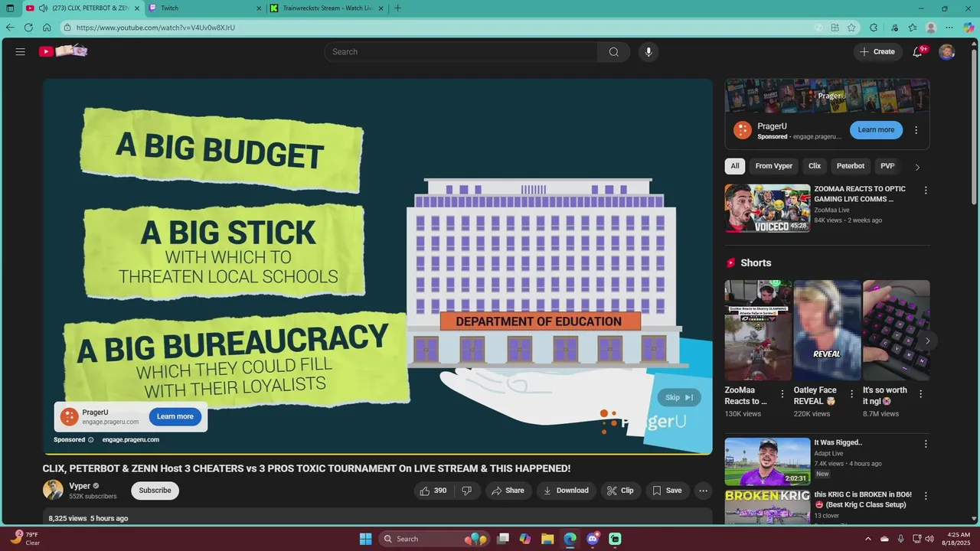The height and width of the screenshot is (551, 980).
Task: Open more actions ellipsis beside Save
Action: (x=703, y=491)
